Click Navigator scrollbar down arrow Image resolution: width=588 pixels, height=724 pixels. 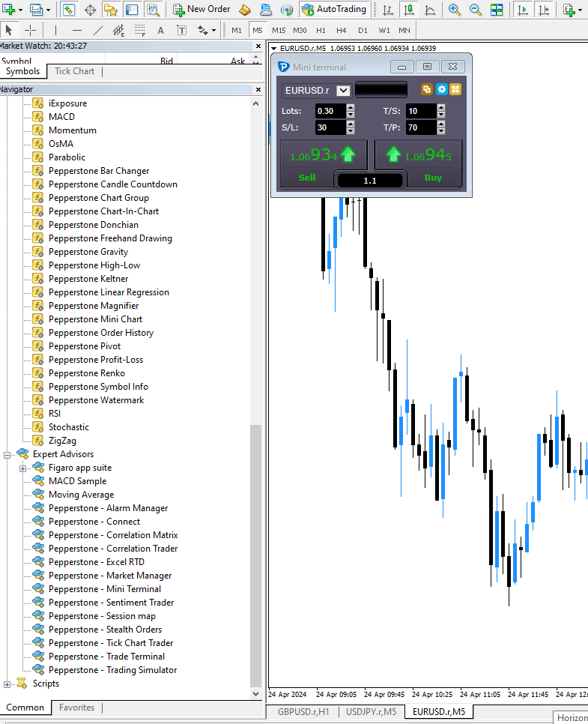click(255, 693)
